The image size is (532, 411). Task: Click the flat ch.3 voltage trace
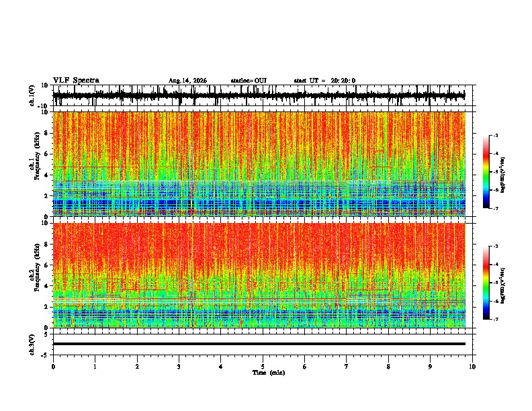259,344
